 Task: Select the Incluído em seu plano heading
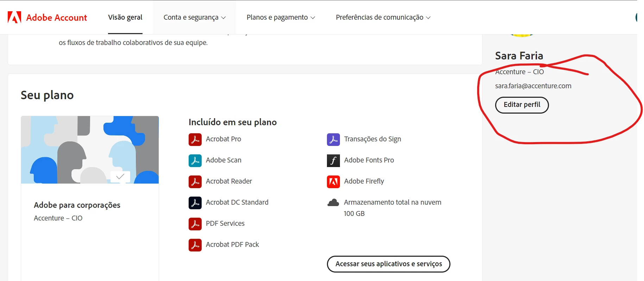tap(233, 122)
